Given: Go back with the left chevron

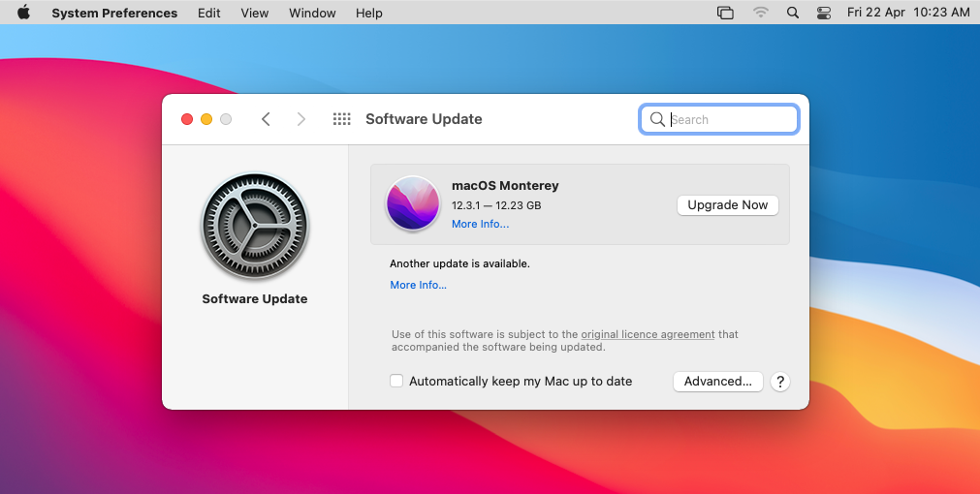Looking at the screenshot, I should click(266, 119).
